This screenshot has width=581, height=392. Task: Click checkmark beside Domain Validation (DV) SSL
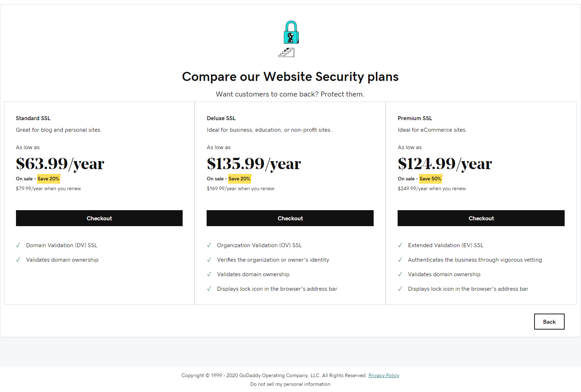click(18, 245)
